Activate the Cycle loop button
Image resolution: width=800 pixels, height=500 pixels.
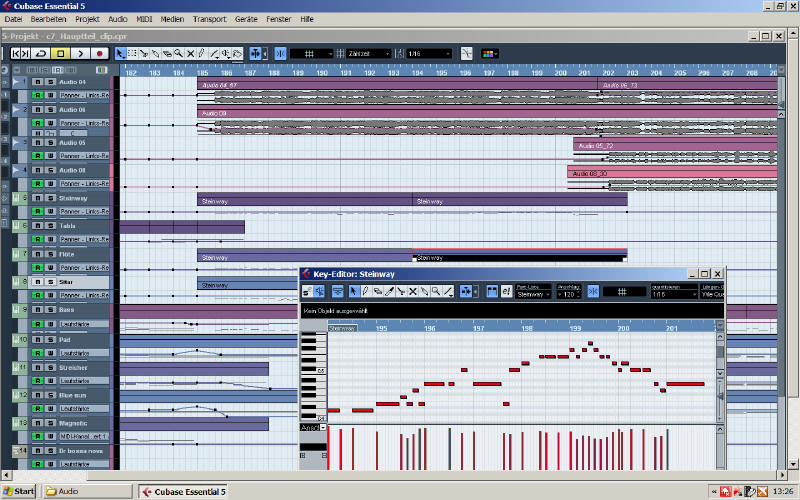[40, 53]
